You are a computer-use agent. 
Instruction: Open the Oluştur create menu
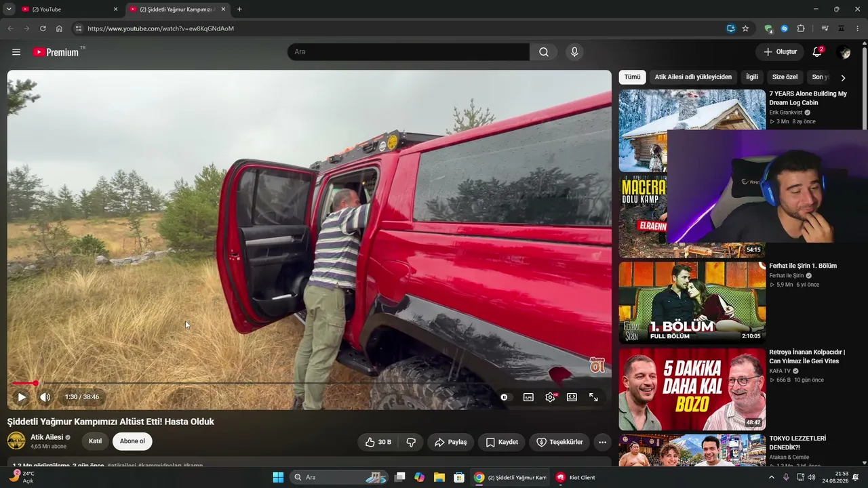point(780,52)
